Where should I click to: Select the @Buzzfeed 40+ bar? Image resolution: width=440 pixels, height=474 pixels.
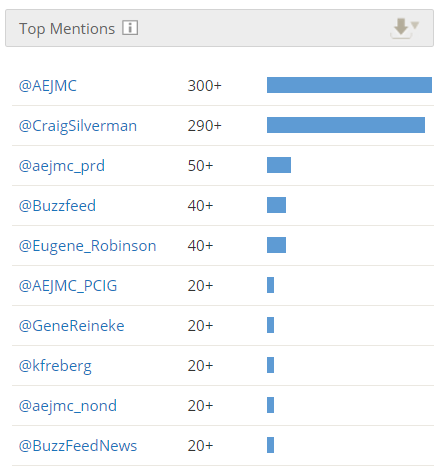[276, 205]
